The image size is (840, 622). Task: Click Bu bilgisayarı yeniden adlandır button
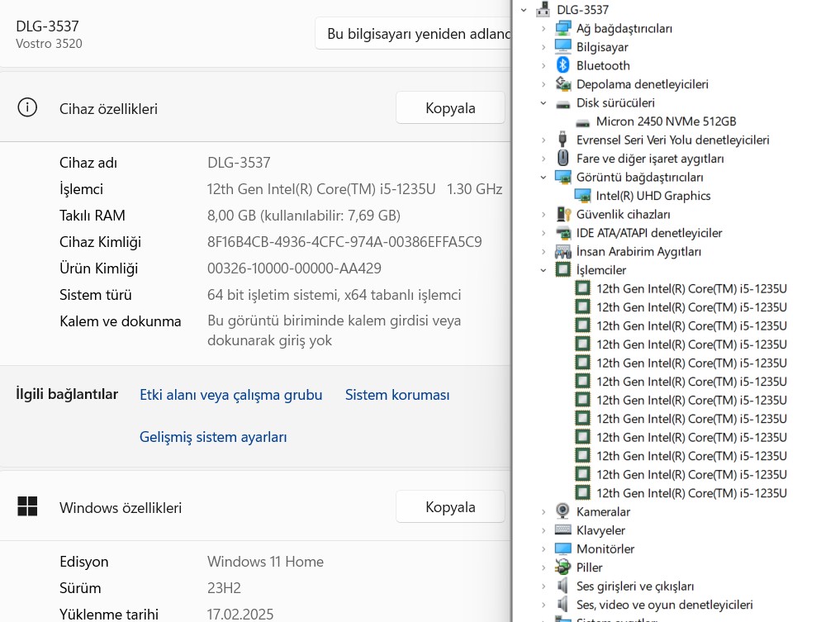click(x=414, y=33)
